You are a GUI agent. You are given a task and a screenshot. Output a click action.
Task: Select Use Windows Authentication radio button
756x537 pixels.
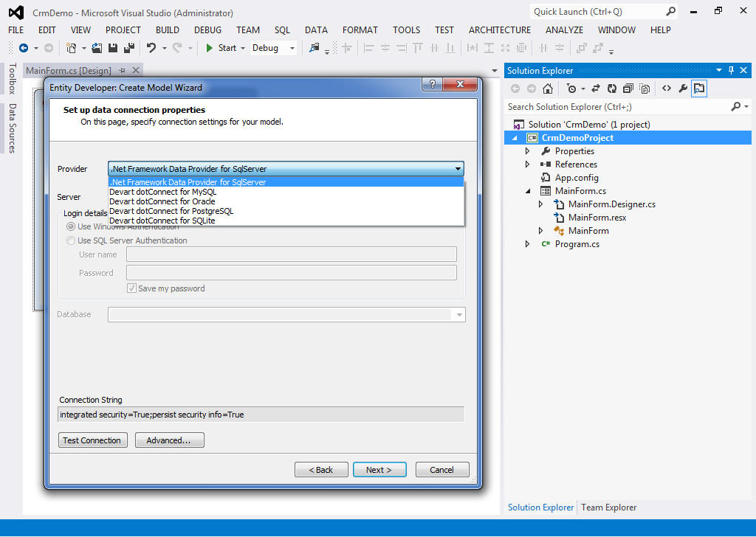pyautogui.click(x=71, y=226)
